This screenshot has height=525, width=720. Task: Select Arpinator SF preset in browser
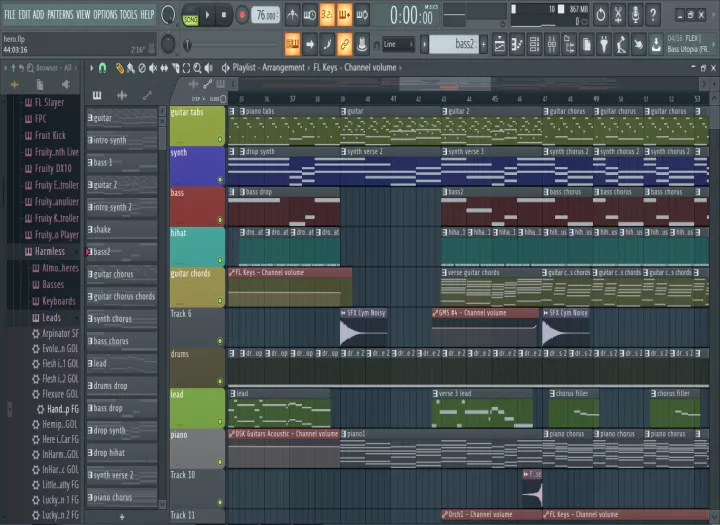pos(55,333)
